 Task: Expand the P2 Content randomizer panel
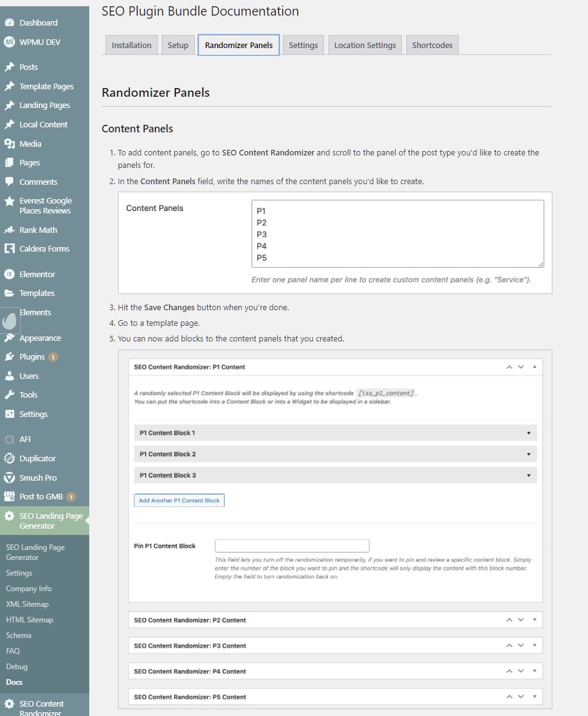[534, 620]
